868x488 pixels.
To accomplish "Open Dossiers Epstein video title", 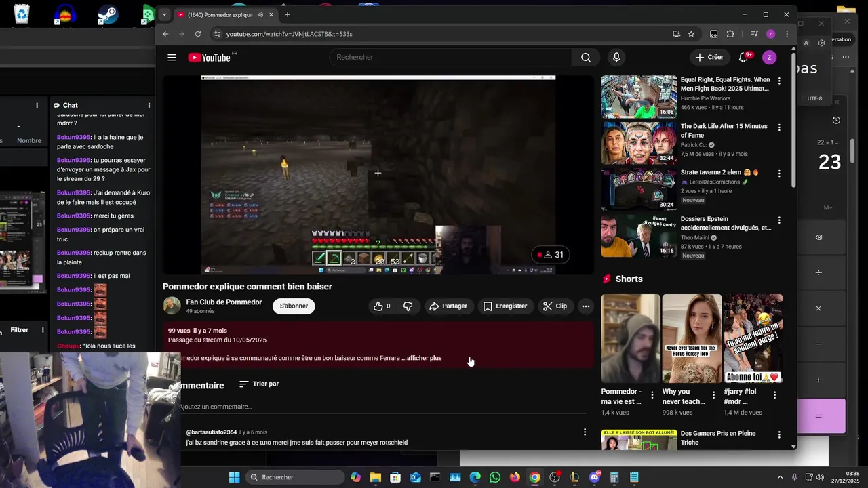I will [726, 224].
